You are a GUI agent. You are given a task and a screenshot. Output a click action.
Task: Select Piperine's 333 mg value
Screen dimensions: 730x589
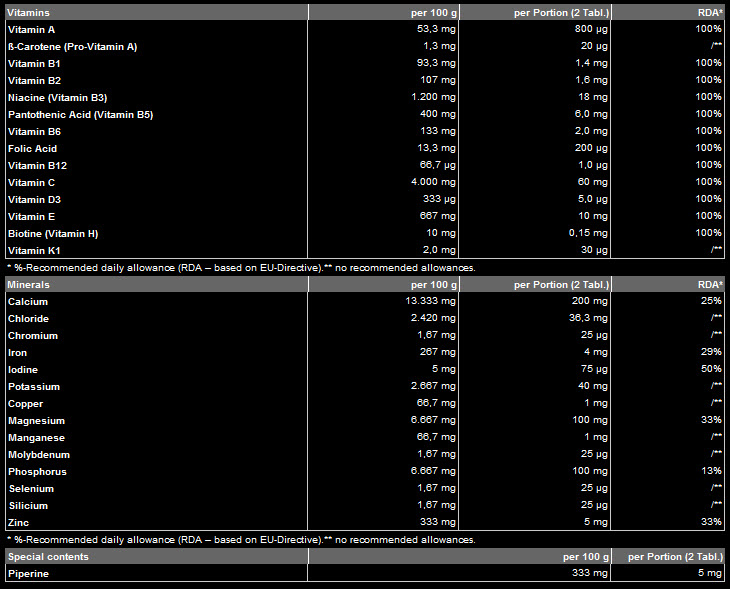[590, 573]
